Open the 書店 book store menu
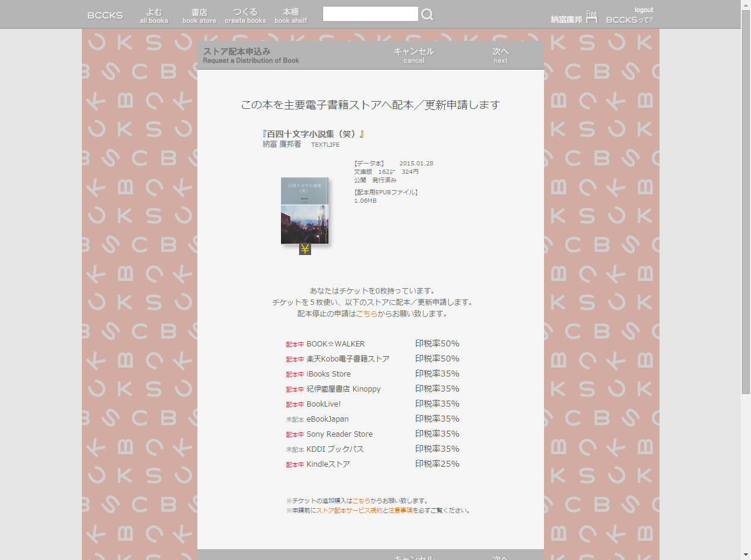Viewport: 751px width, 560px height. [x=199, y=16]
